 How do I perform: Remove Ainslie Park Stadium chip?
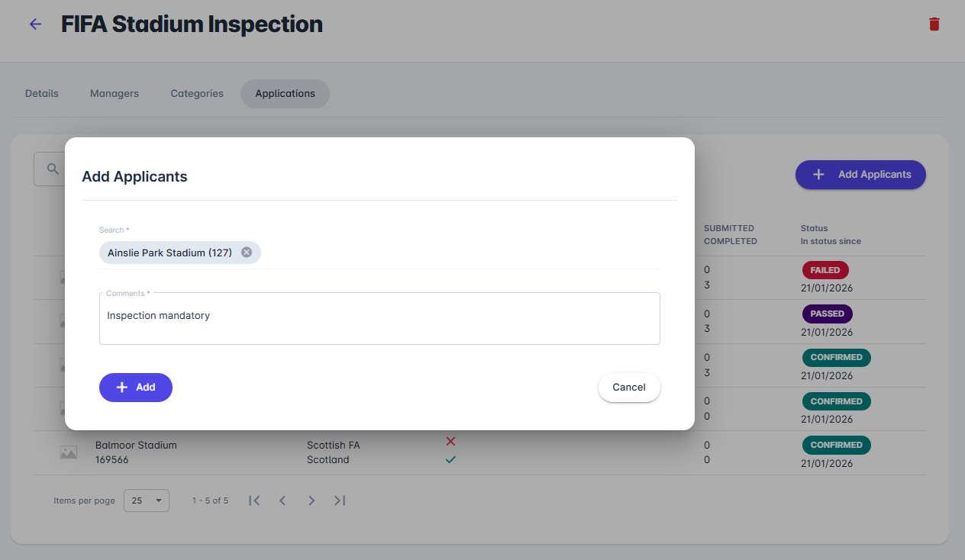tap(247, 253)
